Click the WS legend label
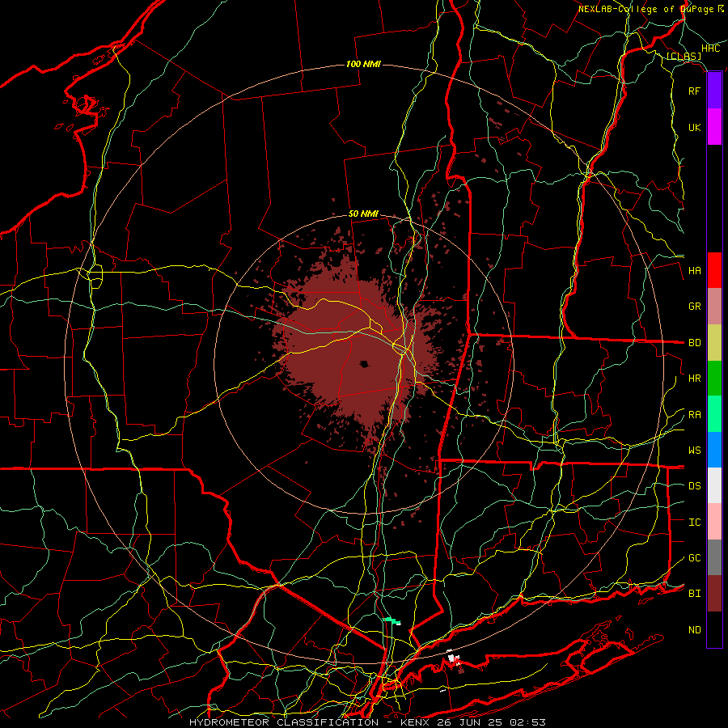 pos(694,451)
